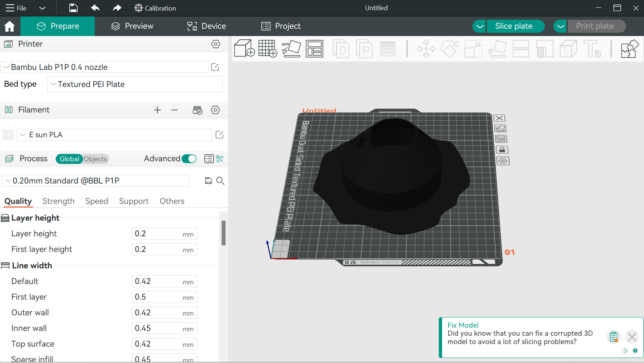
Task: Open the Assembly view puzzle icon
Action: pos(629,48)
